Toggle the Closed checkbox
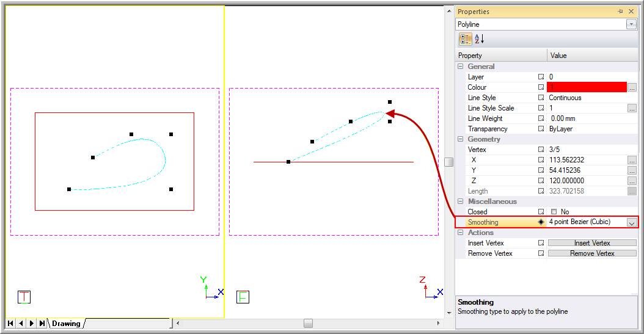Screen dimensions: 644x334 point(554,212)
